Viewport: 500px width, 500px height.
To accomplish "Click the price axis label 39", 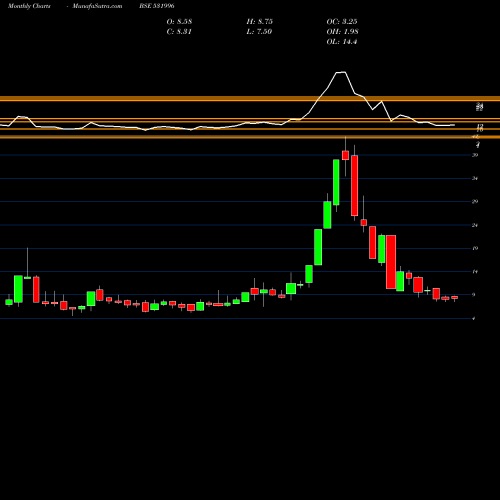I will [x=475, y=155].
